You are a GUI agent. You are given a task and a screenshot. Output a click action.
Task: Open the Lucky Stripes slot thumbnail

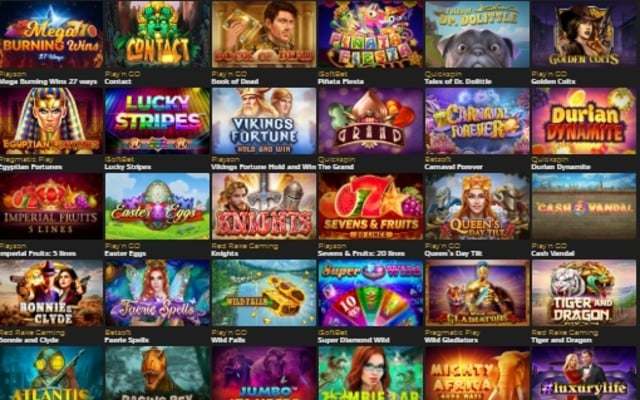[x=157, y=121]
